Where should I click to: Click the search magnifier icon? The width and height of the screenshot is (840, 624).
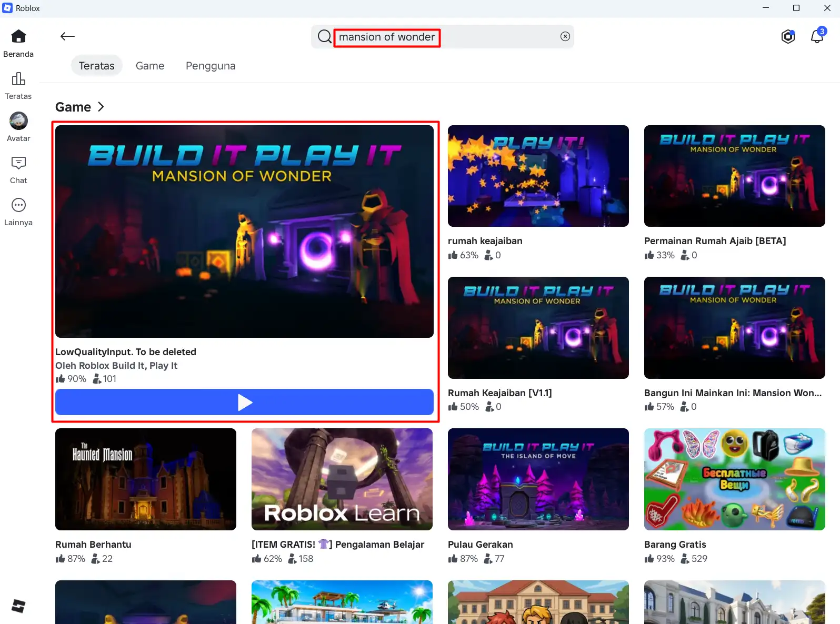[324, 36]
